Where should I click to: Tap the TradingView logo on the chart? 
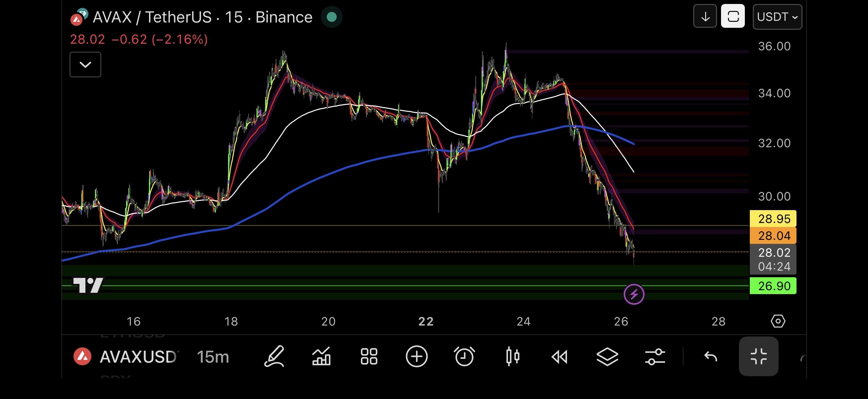89,285
